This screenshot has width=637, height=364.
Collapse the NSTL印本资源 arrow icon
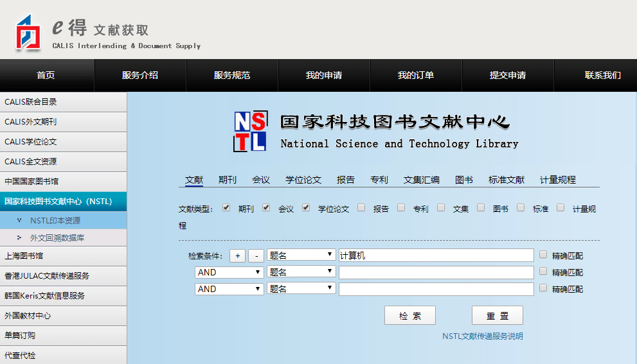click(x=19, y=220)
